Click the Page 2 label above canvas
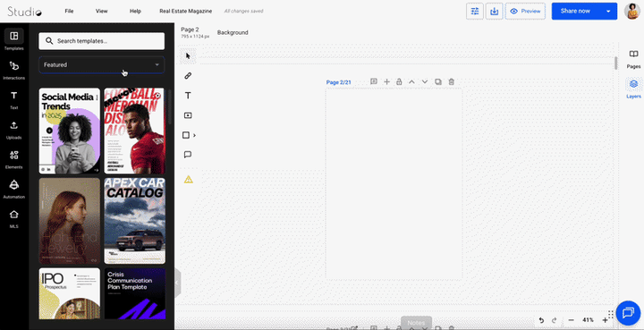This screenshot has height=330, width=644. pyautogui.click(x=190, y=30)
